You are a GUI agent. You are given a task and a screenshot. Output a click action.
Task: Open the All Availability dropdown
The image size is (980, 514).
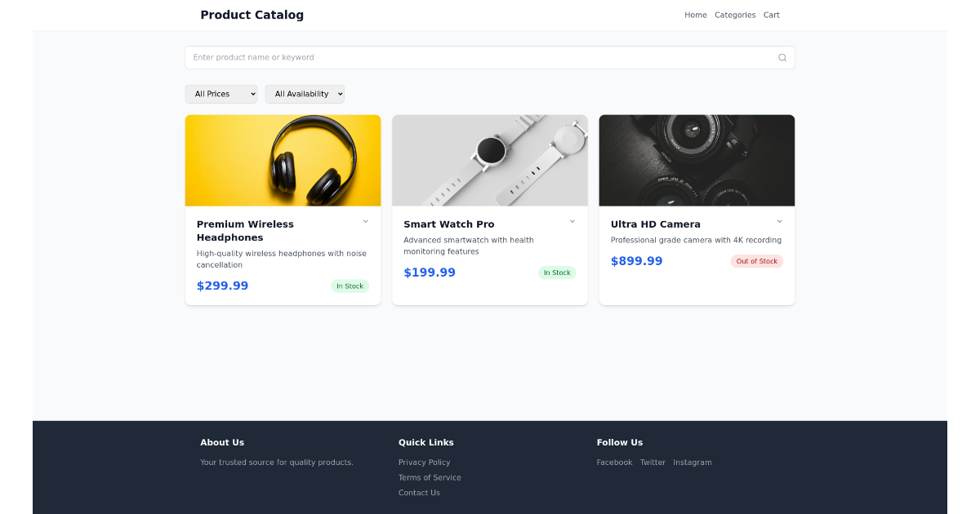[x=304, y=94]
